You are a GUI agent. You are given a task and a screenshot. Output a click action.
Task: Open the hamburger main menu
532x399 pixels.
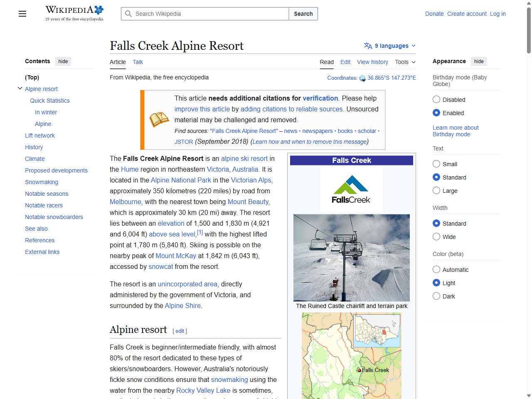coord(22,14)
